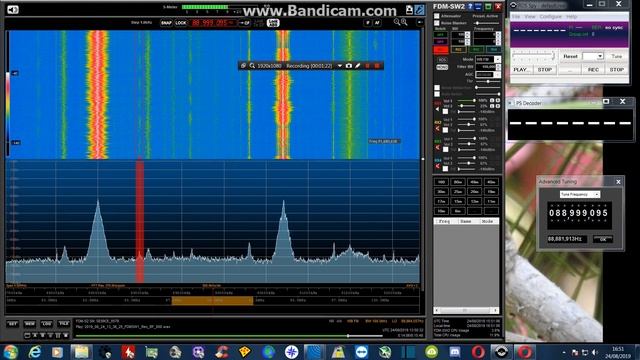The height and width of the screenshot is (360, 640).
Task: Click the red tuned frequency display
Action: (x=213, y=23)
